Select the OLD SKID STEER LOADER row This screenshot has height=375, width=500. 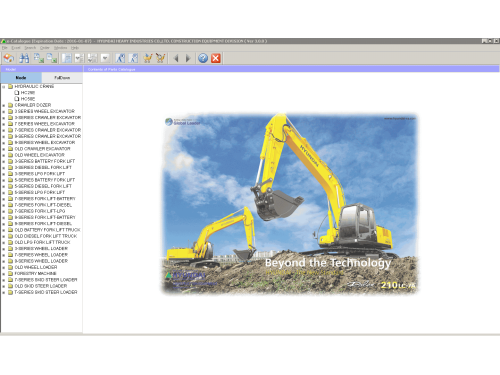pyautogui.click(x=41, y=286)
